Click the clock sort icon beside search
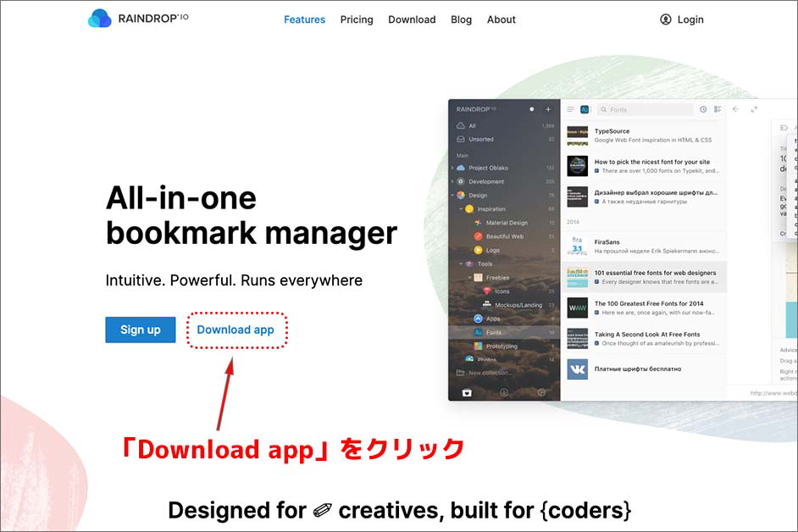798x532 pixels. point(703,109)
